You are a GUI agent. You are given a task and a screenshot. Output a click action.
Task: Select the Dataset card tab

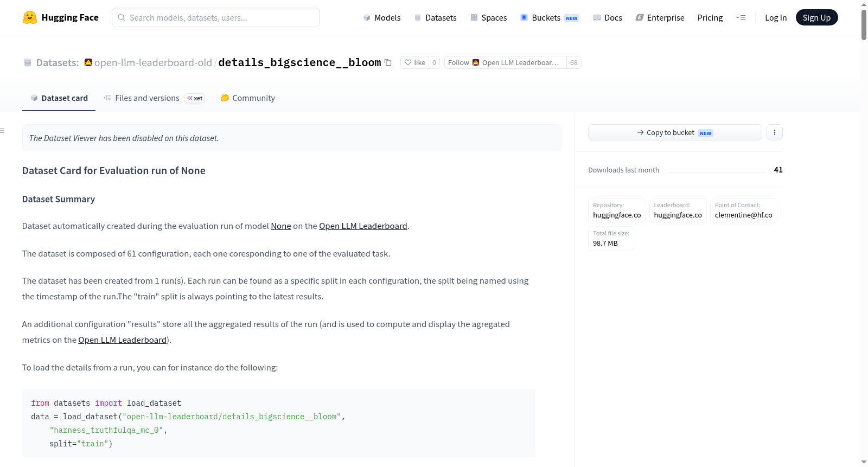[x=59, y=98]
